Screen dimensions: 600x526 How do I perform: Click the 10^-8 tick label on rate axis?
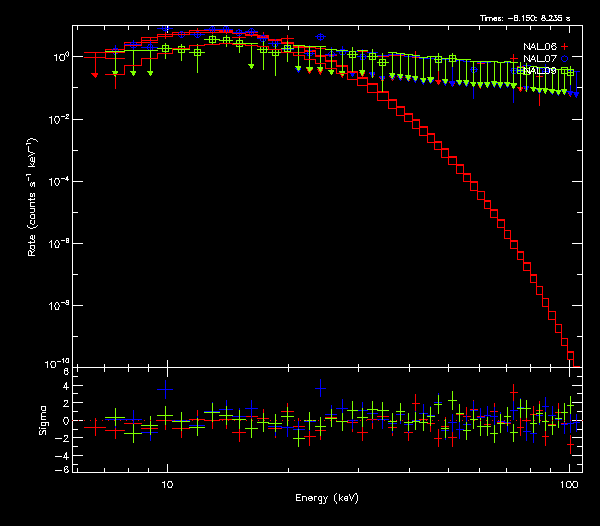(59, 305)
